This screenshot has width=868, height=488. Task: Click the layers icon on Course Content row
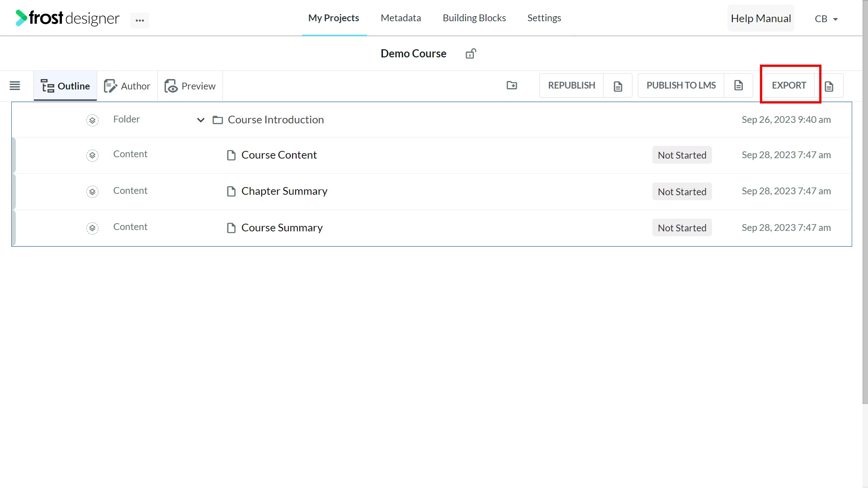(x=92, y=155)
